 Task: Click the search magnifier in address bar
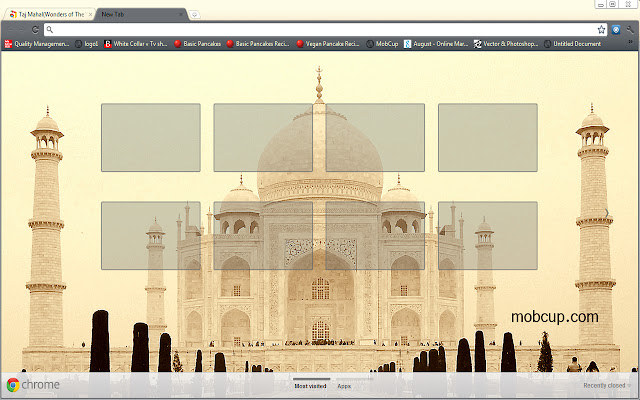[x=49, y=29]
